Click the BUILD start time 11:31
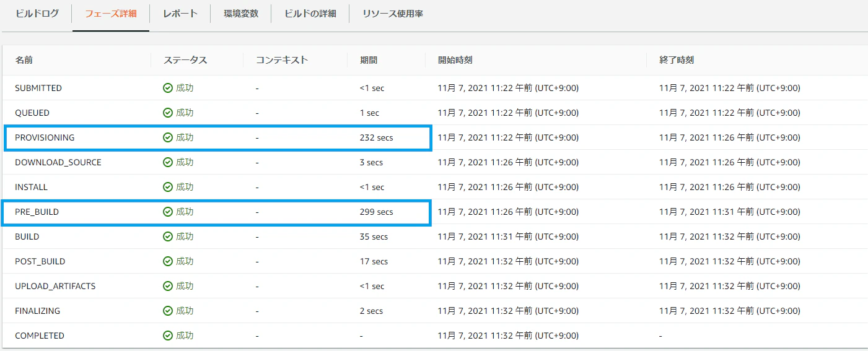The height and width of the screenshot is (351, 868). (x=508, y=236)
